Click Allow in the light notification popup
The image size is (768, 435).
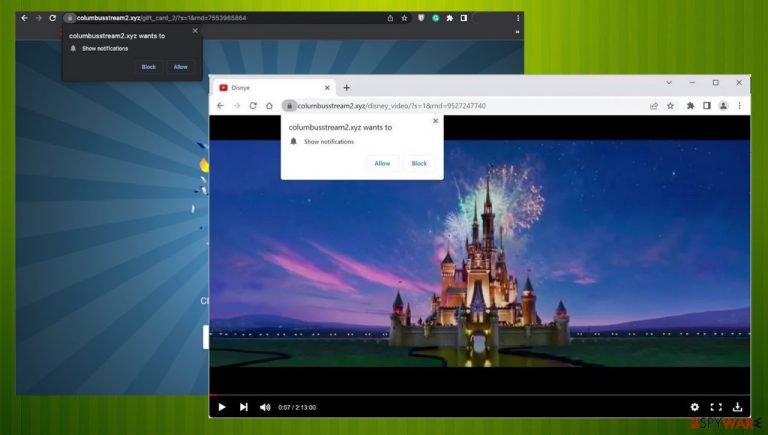[382, 163]
